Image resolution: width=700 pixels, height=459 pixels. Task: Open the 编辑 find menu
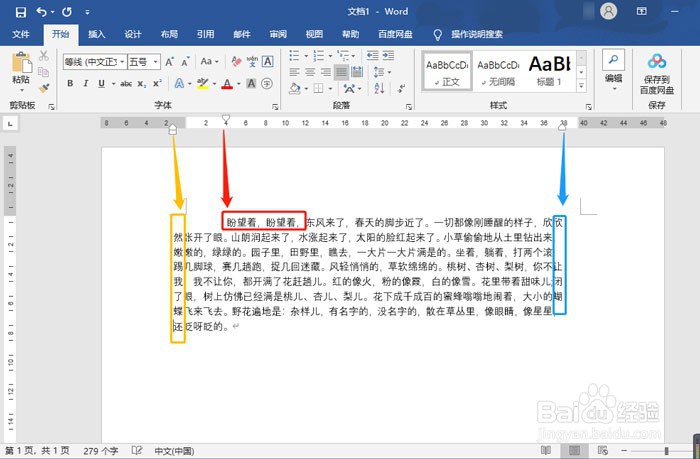click(613, 70)
